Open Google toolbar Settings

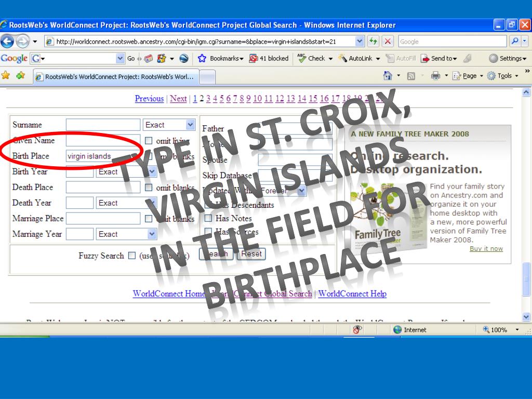point(507,58)
